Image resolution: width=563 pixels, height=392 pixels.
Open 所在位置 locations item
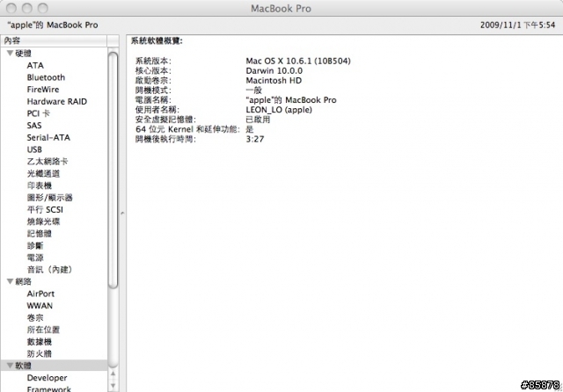(x=43, y=330)
